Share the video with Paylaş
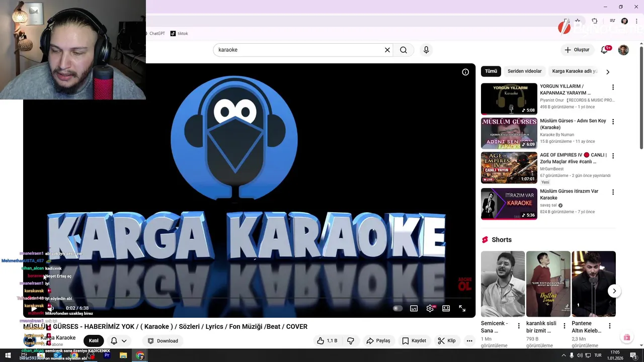The image size is (644, 362). (x=378, y=341)
